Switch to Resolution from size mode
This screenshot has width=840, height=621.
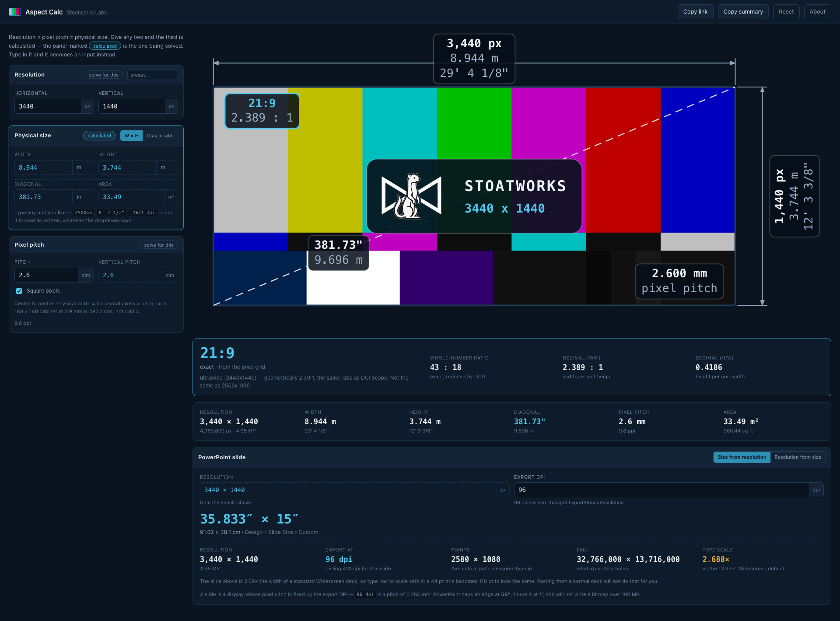click(x=798, y=457)
